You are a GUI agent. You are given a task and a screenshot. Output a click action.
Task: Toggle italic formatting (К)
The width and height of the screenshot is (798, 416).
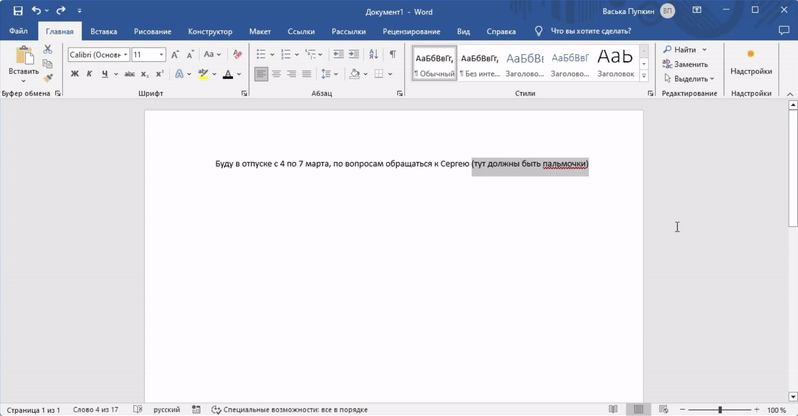90,74
